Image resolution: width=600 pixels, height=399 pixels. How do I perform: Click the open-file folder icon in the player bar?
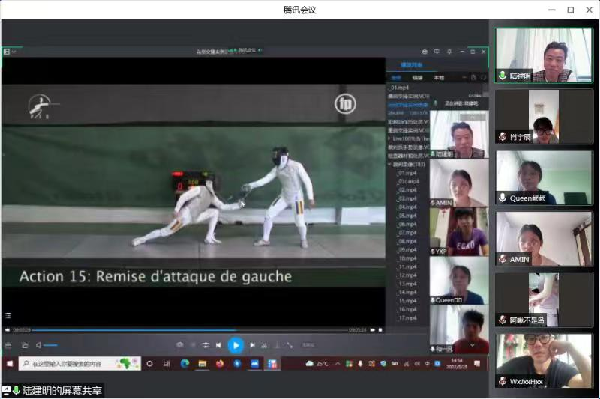(25, 345)
